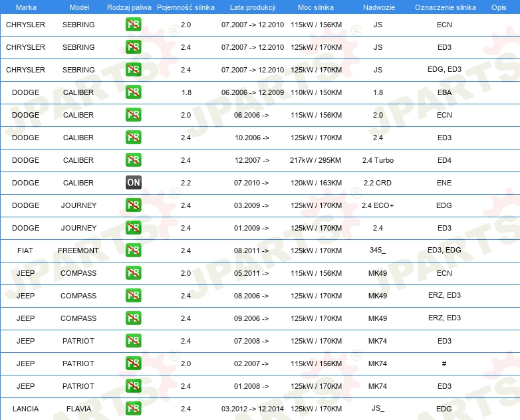This screenshot has width=520, height=420.
Task: Click the 110kW / 150KM power cell
Action: 316,92
